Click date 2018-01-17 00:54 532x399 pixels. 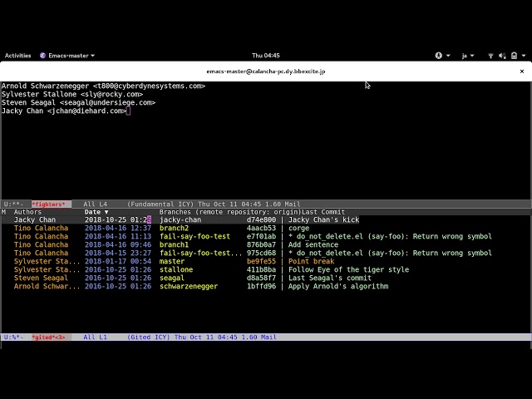118,261
